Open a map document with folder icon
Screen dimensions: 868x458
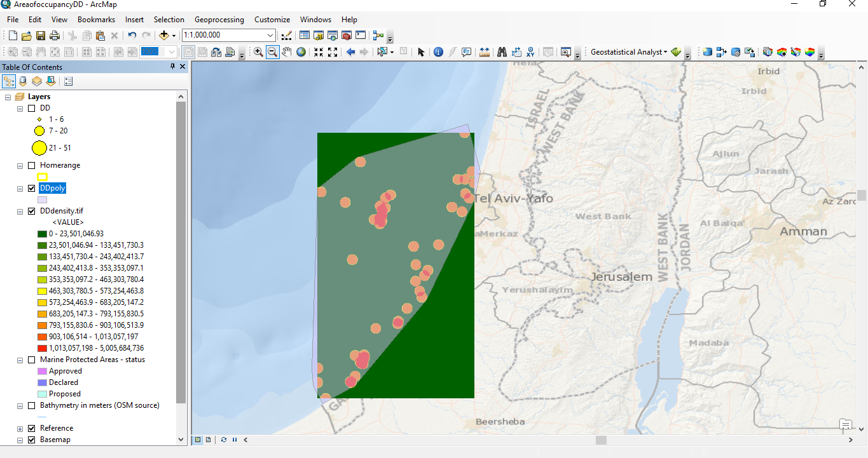[27, 36]
